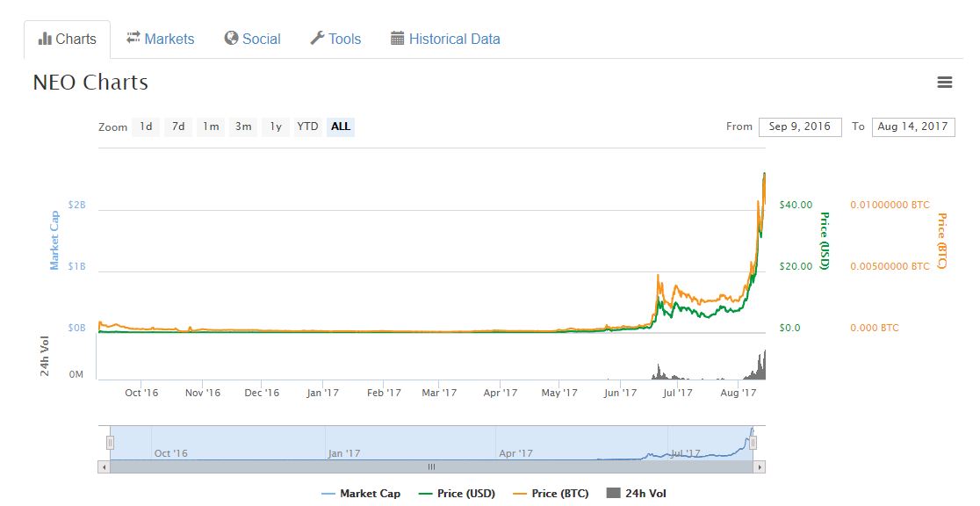The image size is (980, 506).
Task: Click the To date field Aug 14, 2017
Action: click(913, 126)
